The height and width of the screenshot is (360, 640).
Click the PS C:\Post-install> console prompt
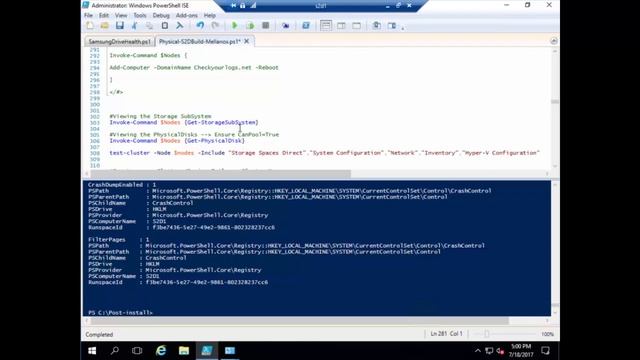(x=120, y=313)
